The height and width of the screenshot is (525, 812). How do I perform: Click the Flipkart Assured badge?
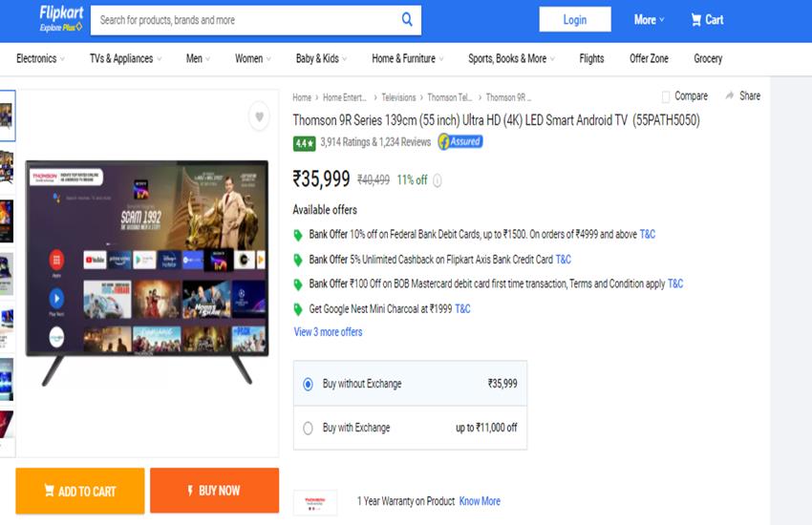[x=460, y=141]
